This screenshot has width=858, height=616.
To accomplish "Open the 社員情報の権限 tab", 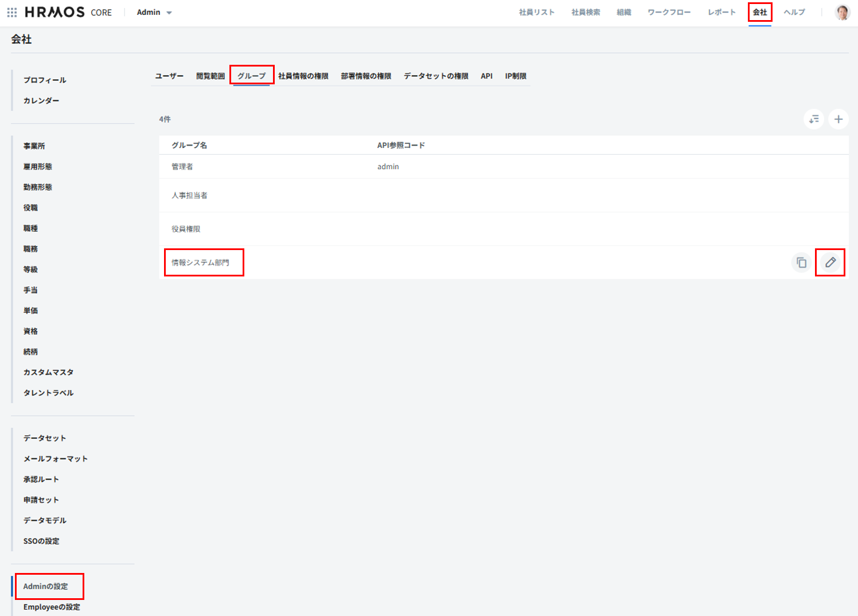I will coord(303,76).
